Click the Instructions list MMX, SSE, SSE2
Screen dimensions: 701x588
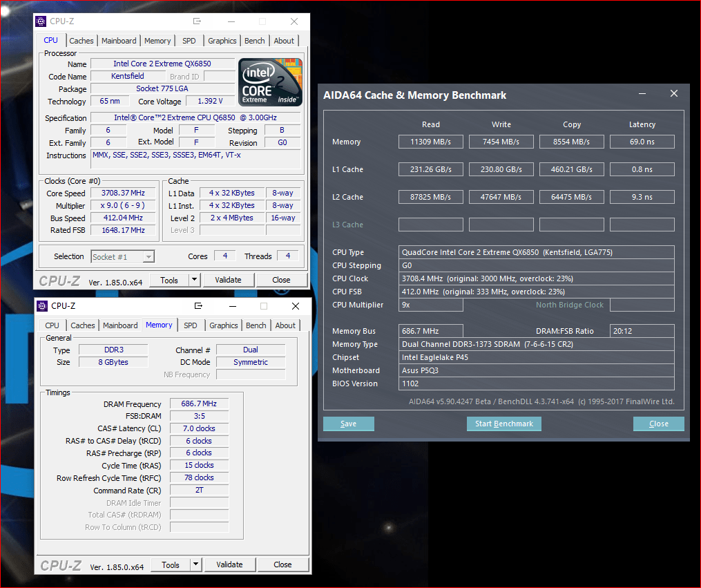[196, 159]
